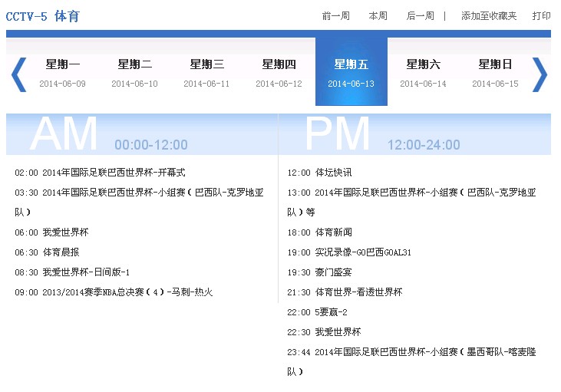Click the 23:44 墨西哥队-喀麦隆队 listing
Screen dimensions: 561x392
tap(411, 362)
